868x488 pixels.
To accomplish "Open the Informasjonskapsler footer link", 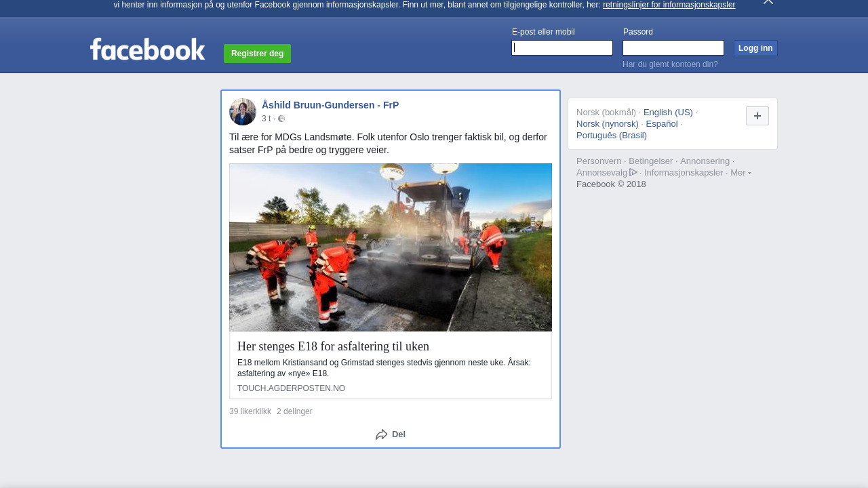I will [x=684, y=172].
